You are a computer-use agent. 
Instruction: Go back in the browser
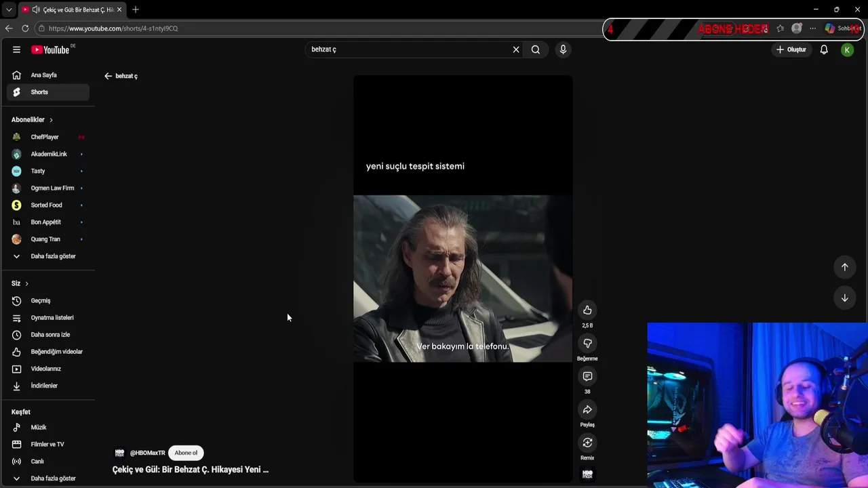[9, 28]
